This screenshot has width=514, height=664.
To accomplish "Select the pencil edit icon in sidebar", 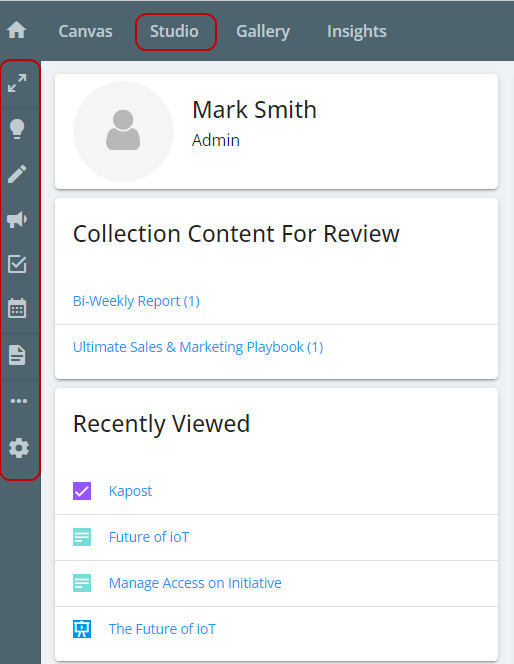I will pos(17,174).
